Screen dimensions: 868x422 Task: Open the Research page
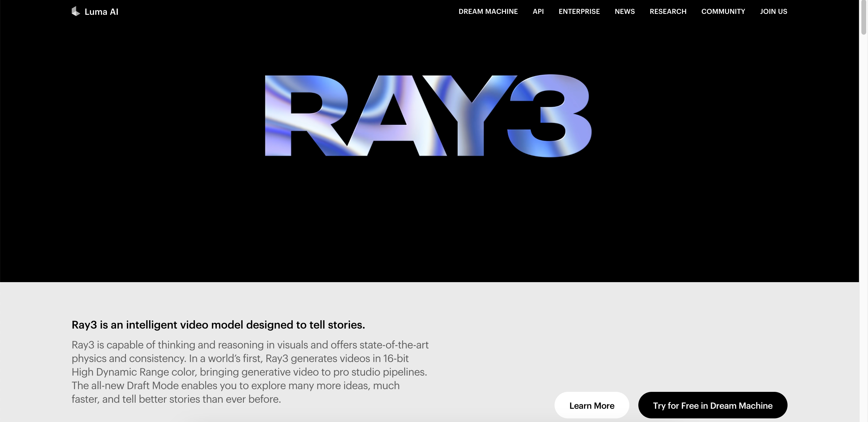point(668,11)
